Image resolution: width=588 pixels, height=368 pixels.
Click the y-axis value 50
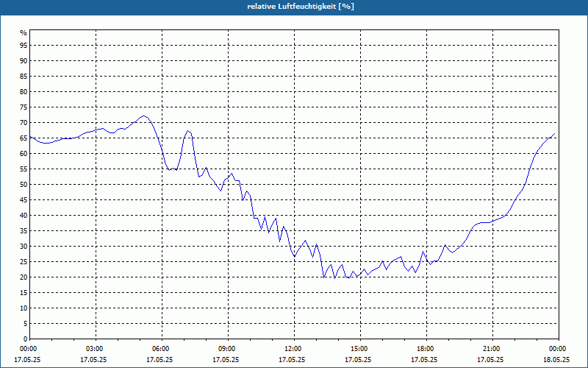(24, 185)
